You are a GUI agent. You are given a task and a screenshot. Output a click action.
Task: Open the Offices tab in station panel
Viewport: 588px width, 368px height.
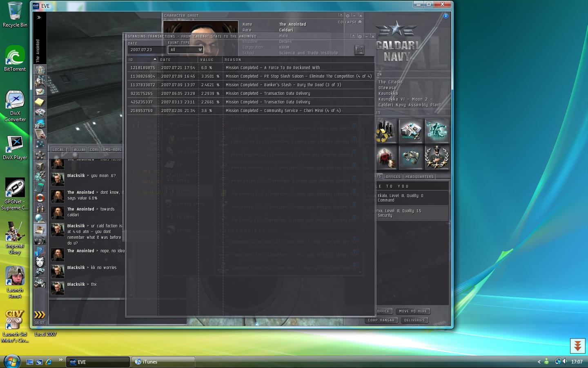393,177
